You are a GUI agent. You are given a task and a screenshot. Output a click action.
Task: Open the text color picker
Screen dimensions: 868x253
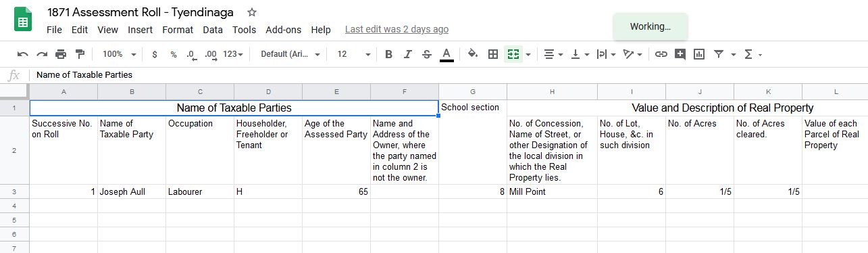tap(446, 54)
